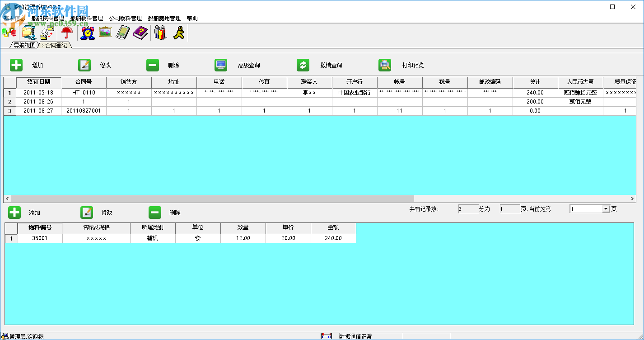Click the contract grid's scroll-left arrow

pos(7,198)
